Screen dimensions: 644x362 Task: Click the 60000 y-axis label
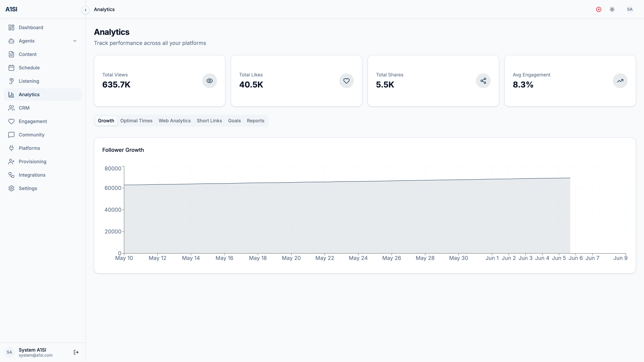point(113,188)
